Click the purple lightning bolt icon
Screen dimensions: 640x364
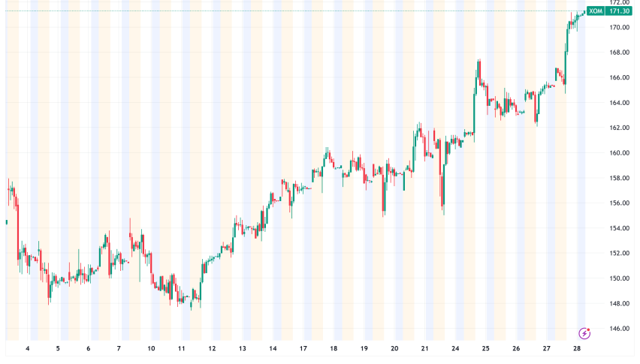tap(584, 332)
